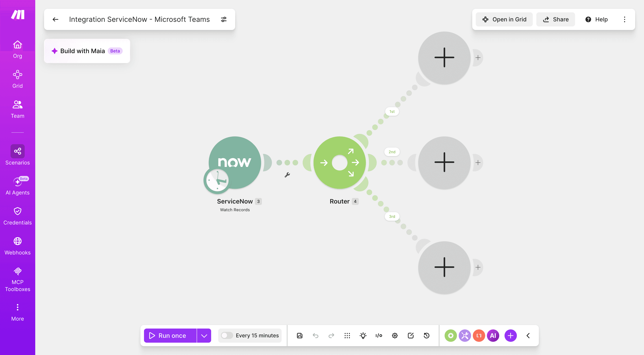Open MCP Toolboxes section
Screen dimensions: 644x355
coord(17,279)
